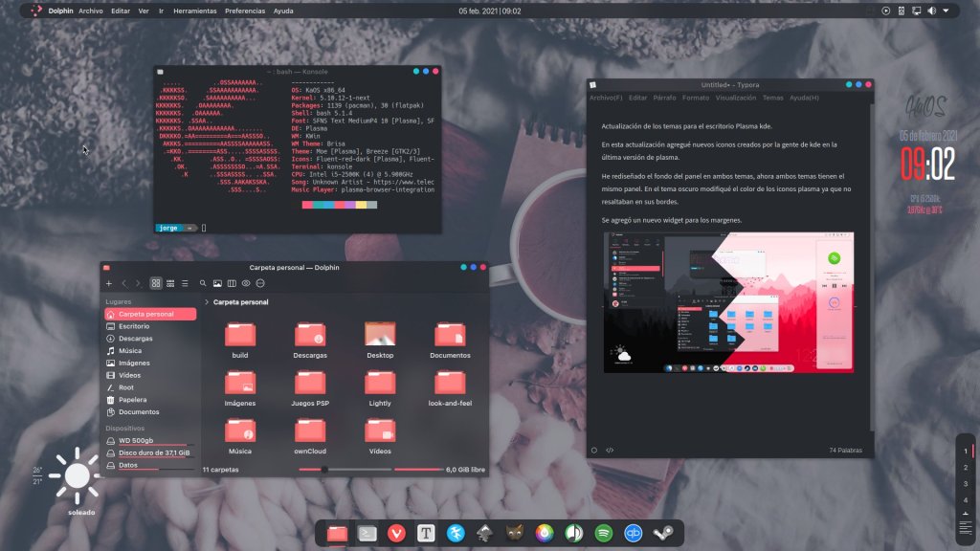Open the 74 Palabras word count

846,450
